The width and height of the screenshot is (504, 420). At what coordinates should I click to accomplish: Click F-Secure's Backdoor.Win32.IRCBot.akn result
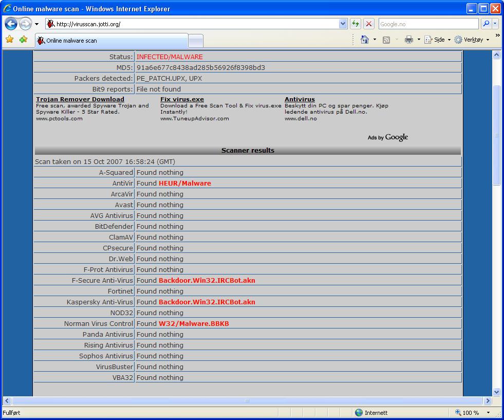[x=207, y=281]
